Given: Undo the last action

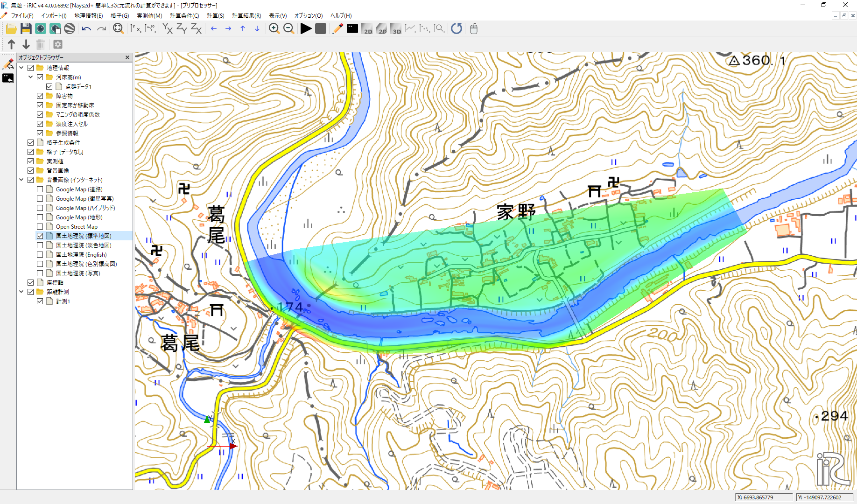Looking at the screenshot, I should (x=86, y=29).
